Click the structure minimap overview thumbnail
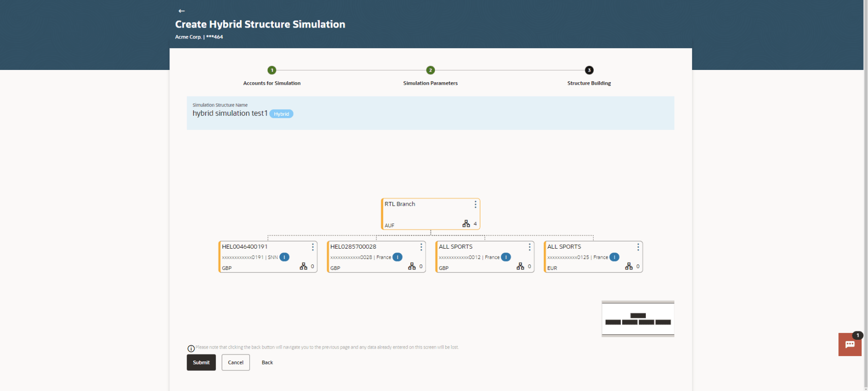Viewport: 868px width, 391px height. click(x=638, y=319)
